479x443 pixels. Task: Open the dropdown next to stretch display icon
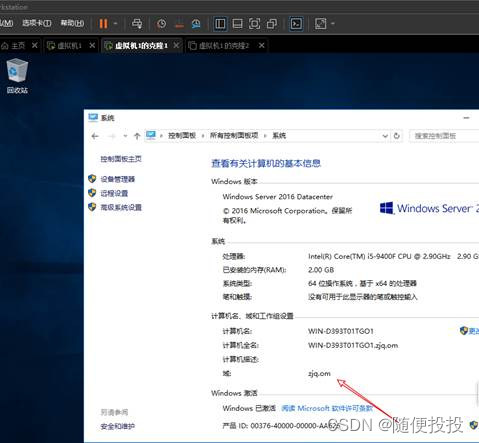[x=333, y=24]
